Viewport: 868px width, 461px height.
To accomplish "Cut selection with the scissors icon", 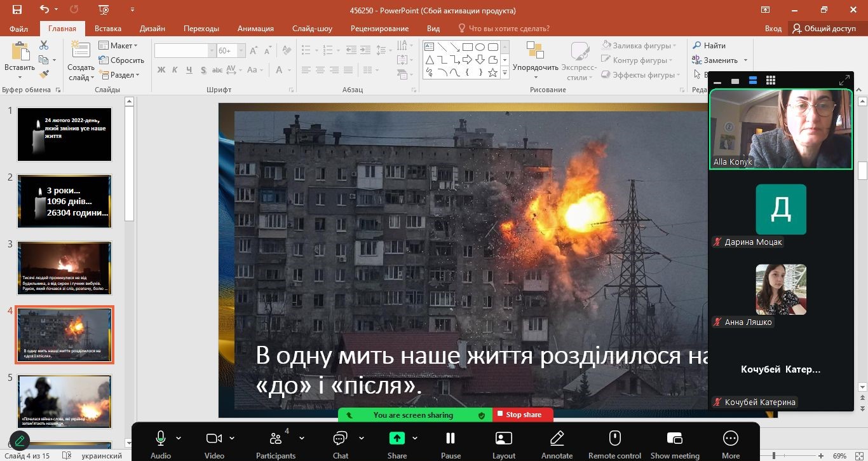I will (44, 45).
